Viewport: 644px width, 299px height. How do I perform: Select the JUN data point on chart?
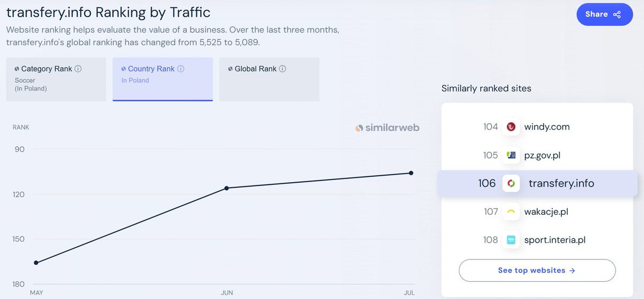point(226,188)
